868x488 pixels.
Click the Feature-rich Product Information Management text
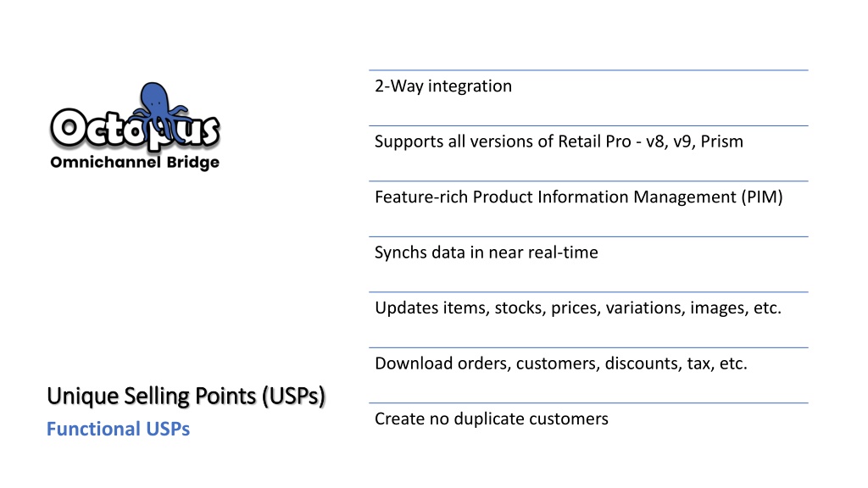point(578,197)
